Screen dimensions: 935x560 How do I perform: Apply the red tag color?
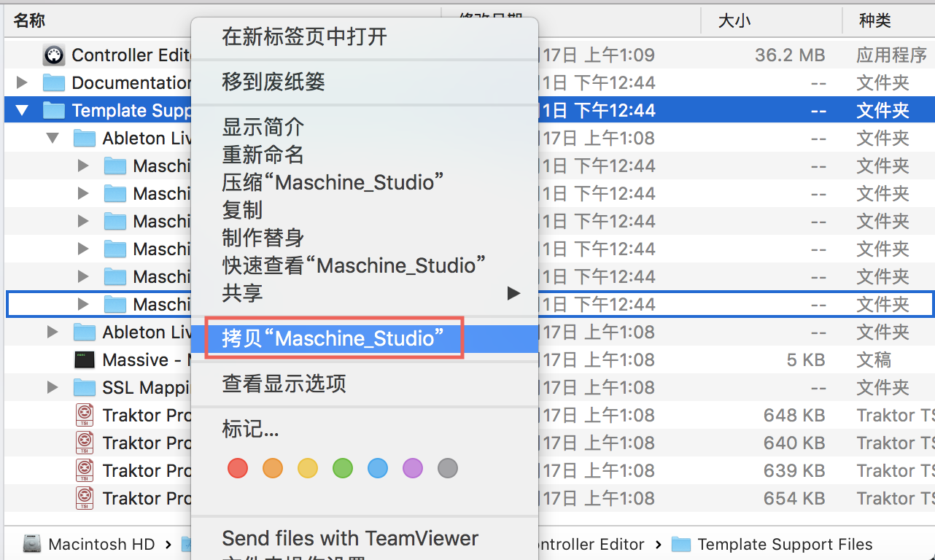pyautogui.click(x=238, y=468)
